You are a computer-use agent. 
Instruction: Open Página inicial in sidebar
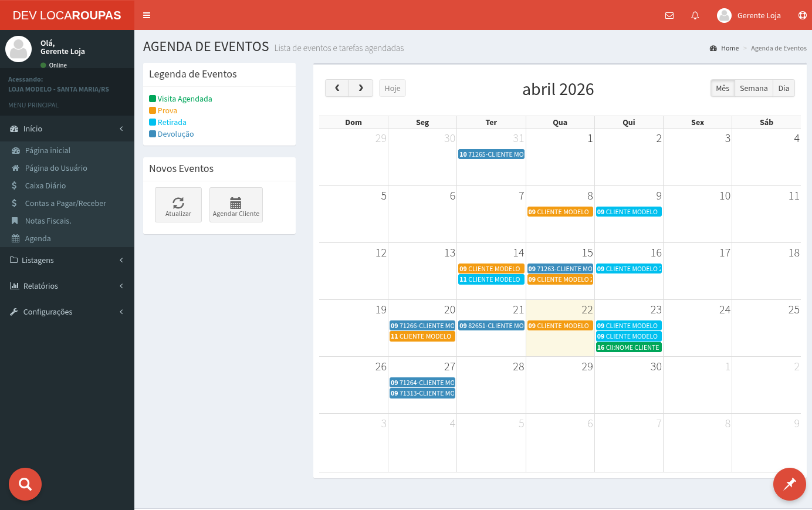tap(67, 150)
